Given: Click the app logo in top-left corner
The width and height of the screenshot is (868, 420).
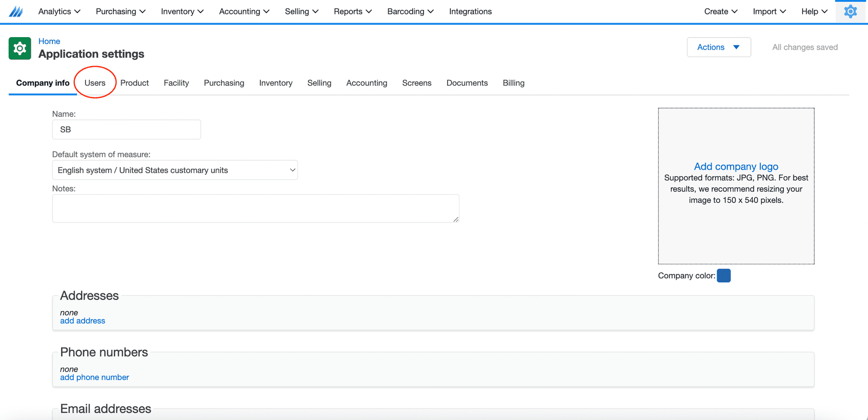Looking at the screenshot, I should [16, 11].
